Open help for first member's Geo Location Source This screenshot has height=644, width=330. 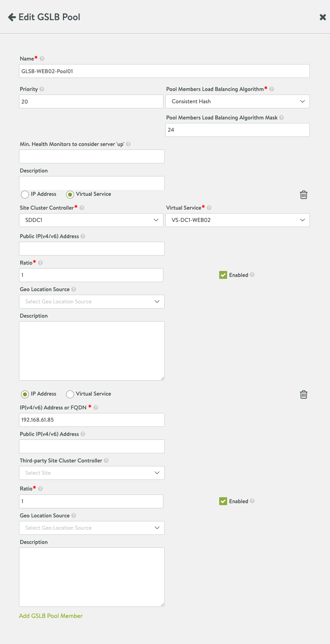click(74, 289)
